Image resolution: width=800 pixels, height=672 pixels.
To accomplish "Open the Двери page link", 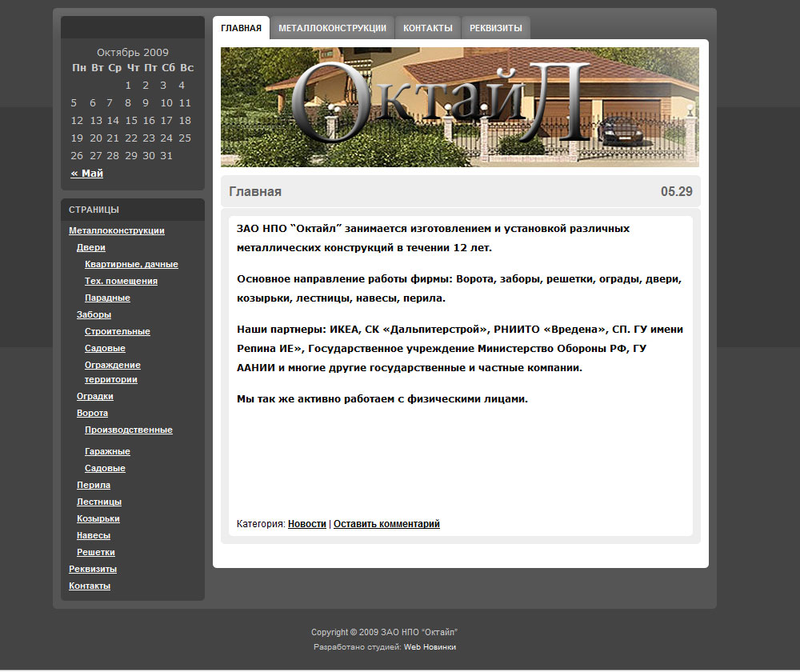I will (91, 247).
